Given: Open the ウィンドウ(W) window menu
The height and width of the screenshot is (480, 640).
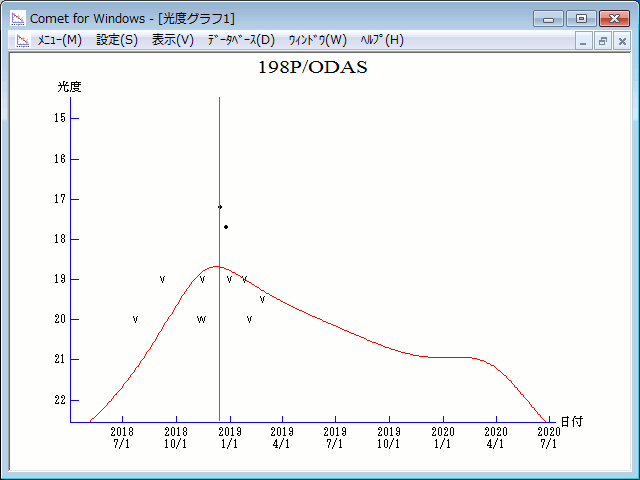Looking at the screenshot, I should coord(317,40).
